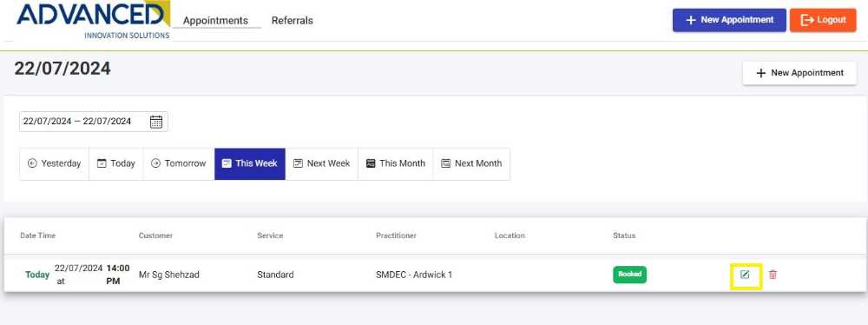Select the Next Week filter
This screenshot has height=325, width=868.
tap(322, 163)
